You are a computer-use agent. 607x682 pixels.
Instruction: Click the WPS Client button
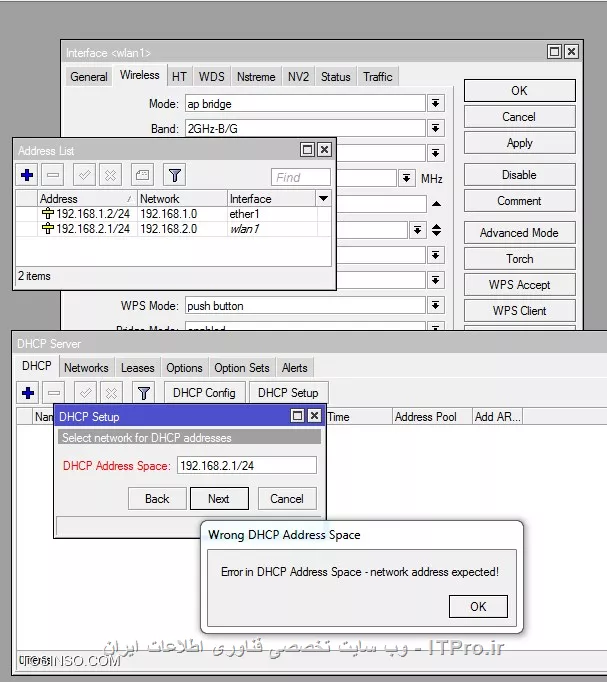pyautogui.click(x=520, y=311)
